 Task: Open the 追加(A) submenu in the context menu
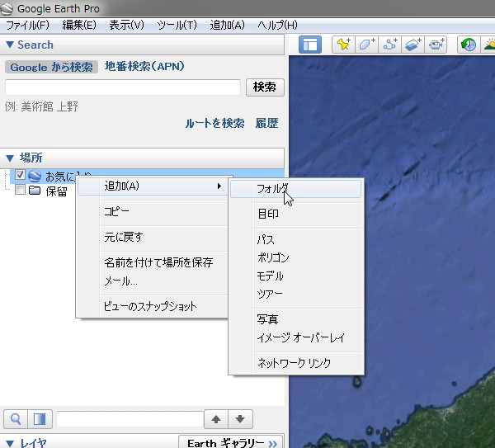(153, 186)
